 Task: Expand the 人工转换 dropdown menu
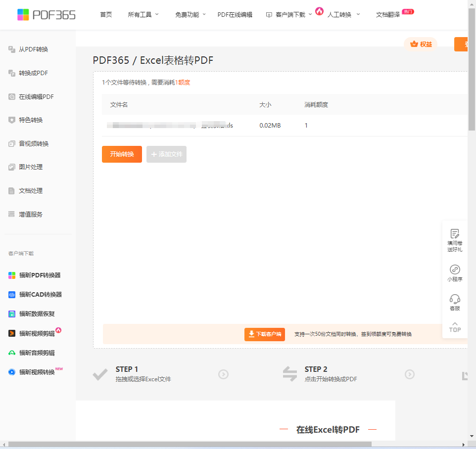pyautogui.click(x=344, y=14)
